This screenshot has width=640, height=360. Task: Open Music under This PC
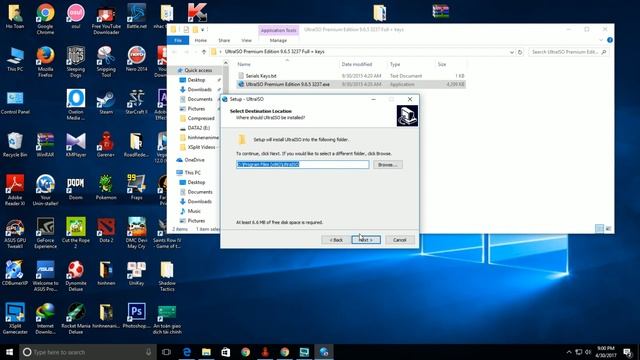194,211
